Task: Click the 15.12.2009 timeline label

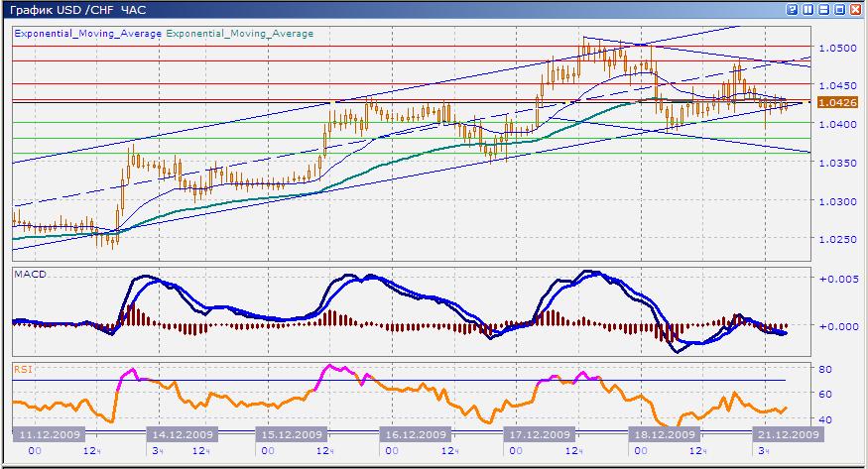Action: pyautogui.click(x=291, y=434)
